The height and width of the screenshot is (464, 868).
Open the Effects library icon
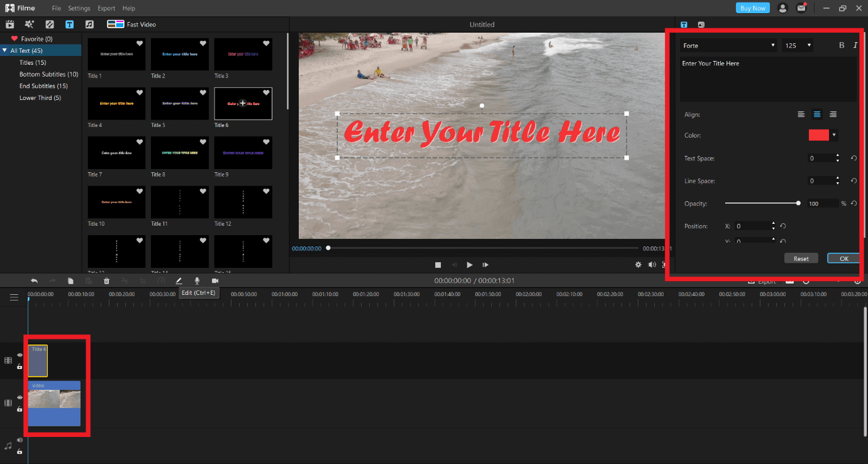pos(29,25)
